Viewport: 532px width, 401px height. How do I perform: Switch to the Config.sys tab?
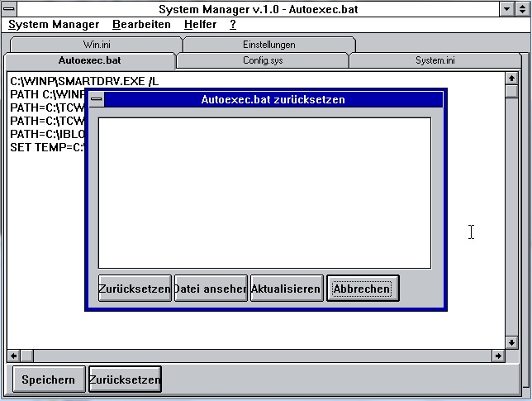click(262, 61)
